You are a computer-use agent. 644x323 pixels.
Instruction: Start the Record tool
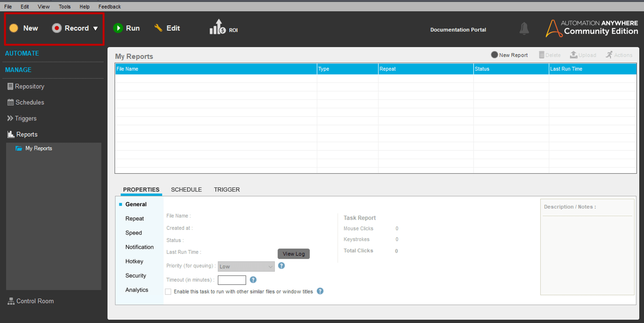tap(71, 28)
